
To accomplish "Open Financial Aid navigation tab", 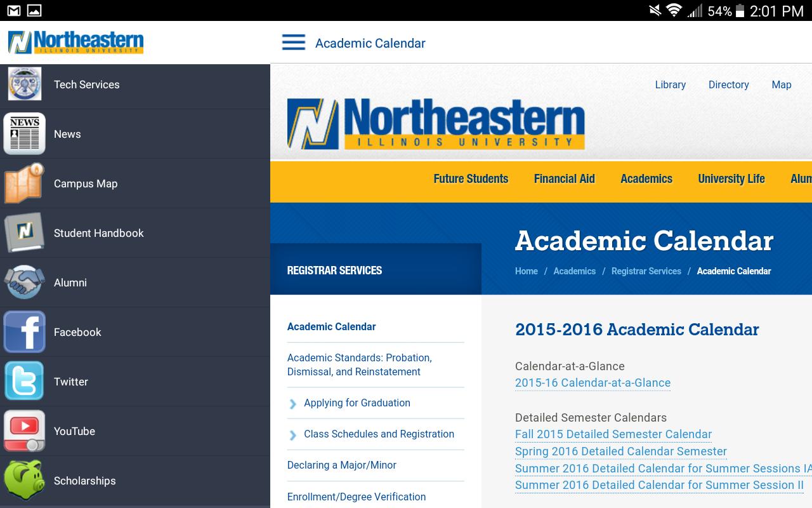I will [x=565, y=179].
